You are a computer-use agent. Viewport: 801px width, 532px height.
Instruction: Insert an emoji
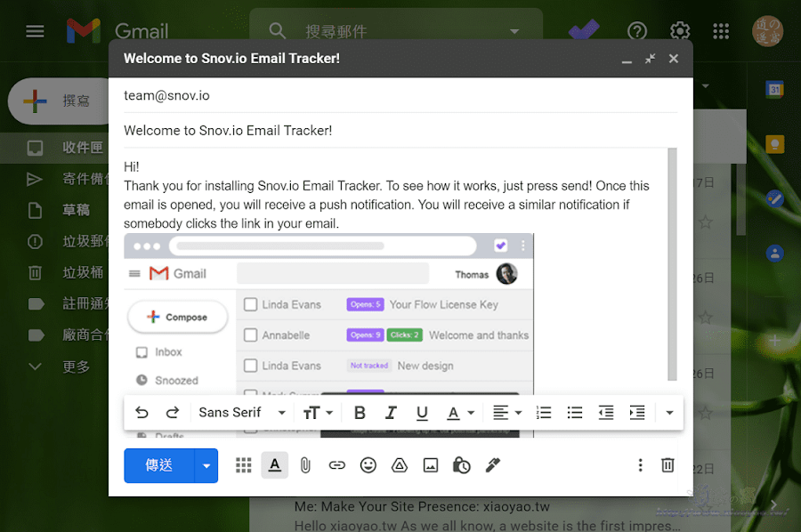(x=368, y=465)
